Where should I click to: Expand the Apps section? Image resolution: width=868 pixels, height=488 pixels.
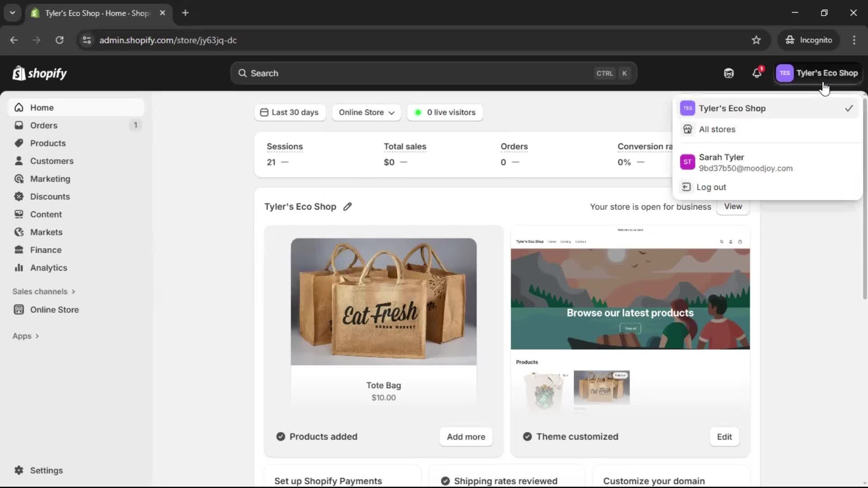pyautogui.click(x=26, y=336)
